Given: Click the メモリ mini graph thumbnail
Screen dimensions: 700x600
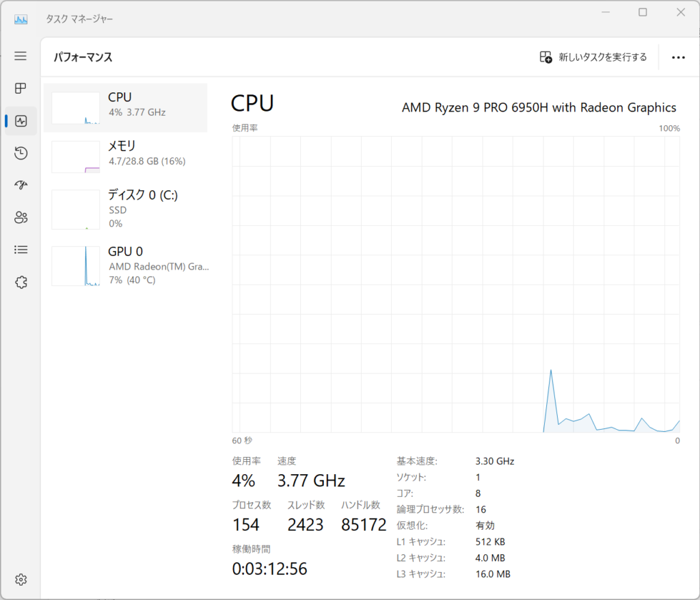Looking at the screenshot, I should pos(75,157).
